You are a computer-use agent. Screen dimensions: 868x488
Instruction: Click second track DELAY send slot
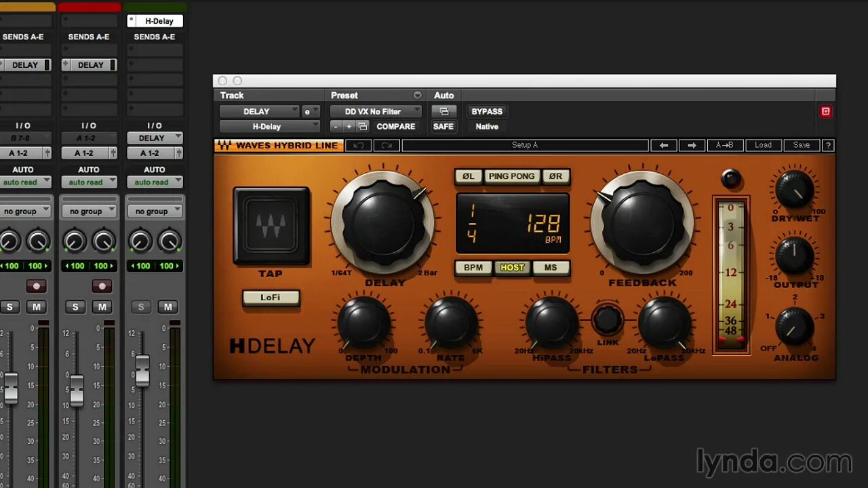coord(89,65)
